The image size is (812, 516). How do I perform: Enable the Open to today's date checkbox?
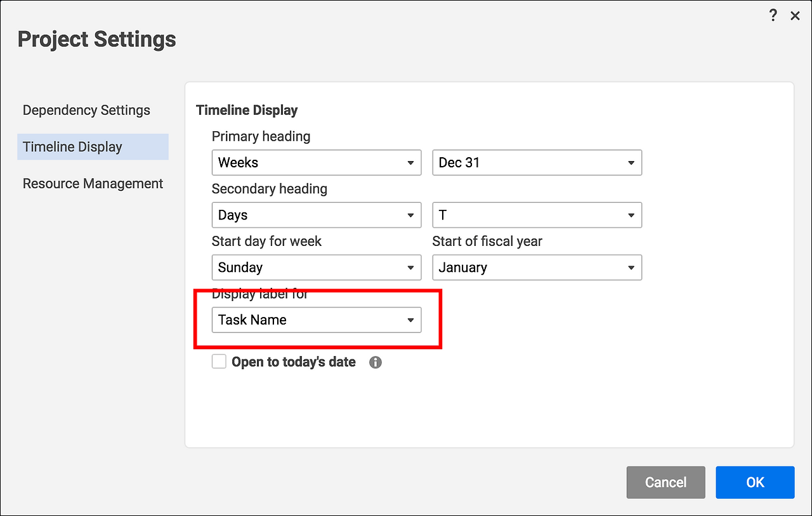219,362
